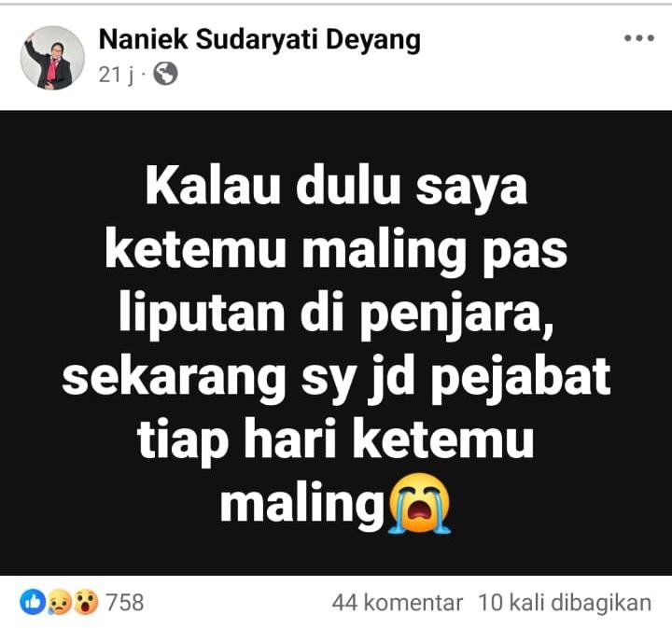Click the final word 'maling' beside emoji

[x=302, y=504]
